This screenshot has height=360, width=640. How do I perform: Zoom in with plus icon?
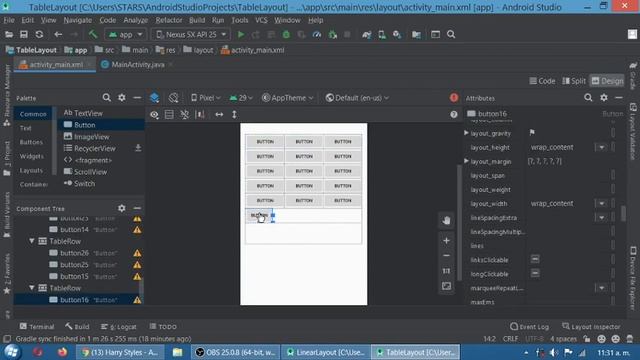click(x=447, y=241)
